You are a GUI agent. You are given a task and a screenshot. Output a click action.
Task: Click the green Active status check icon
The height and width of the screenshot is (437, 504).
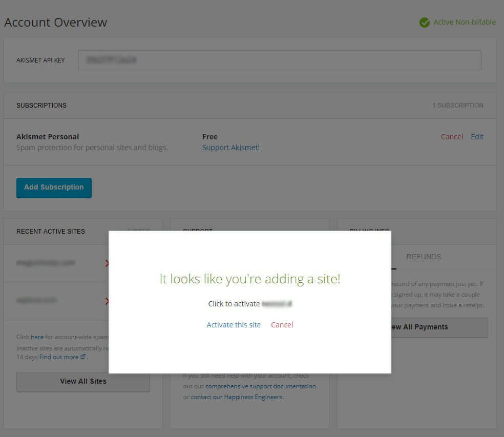click(424, 22)
